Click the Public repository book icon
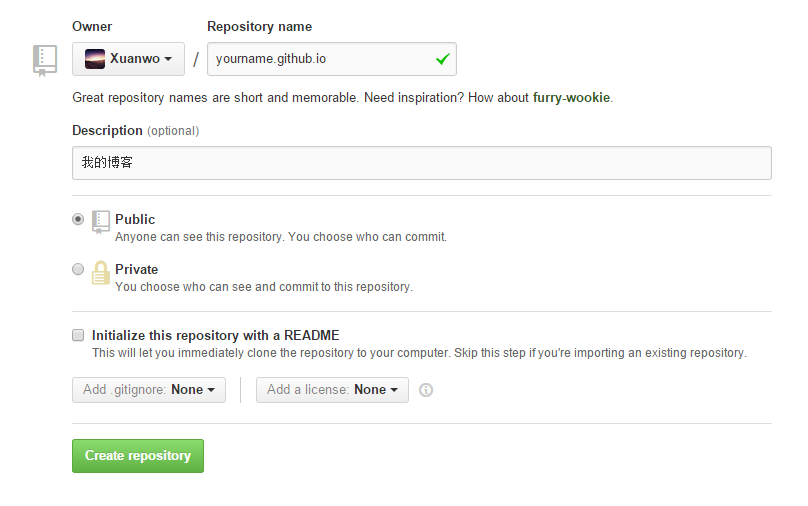Image resolution: width=808 pixels, height=506 pixels. pos(101,222)
